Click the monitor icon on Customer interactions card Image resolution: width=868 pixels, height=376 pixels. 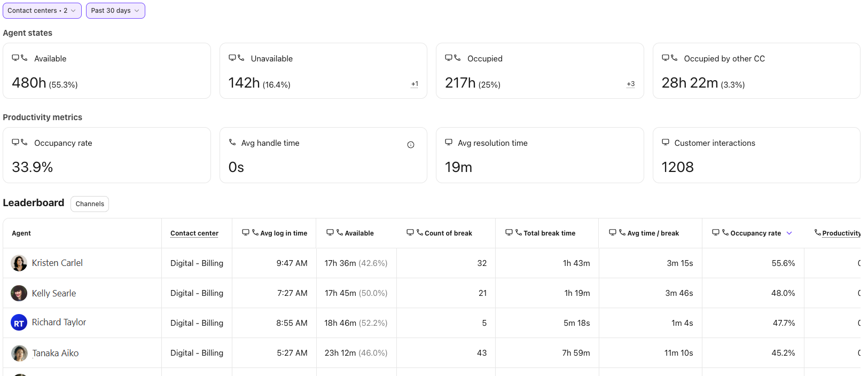click(x=666, y=142)
